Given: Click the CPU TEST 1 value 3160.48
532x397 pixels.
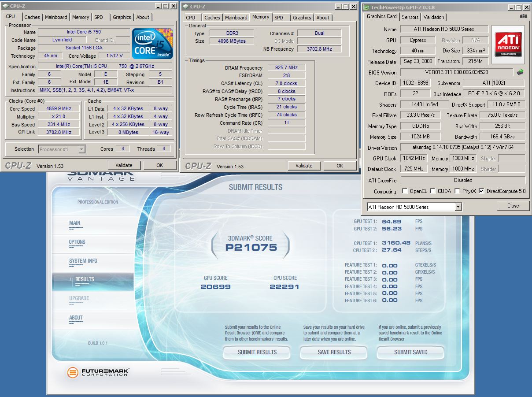Looking at the screenshot, I should 396,243.
